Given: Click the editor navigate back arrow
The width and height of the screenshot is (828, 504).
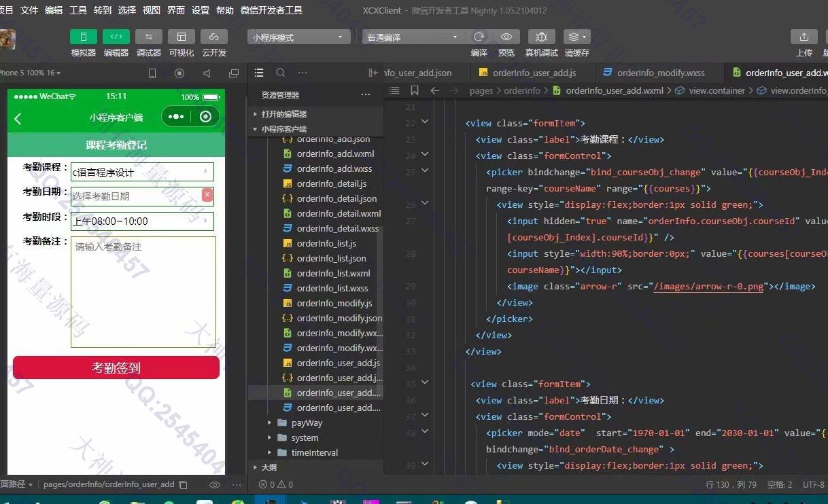Looking at the screenshot, I should (x=435, y=90).
